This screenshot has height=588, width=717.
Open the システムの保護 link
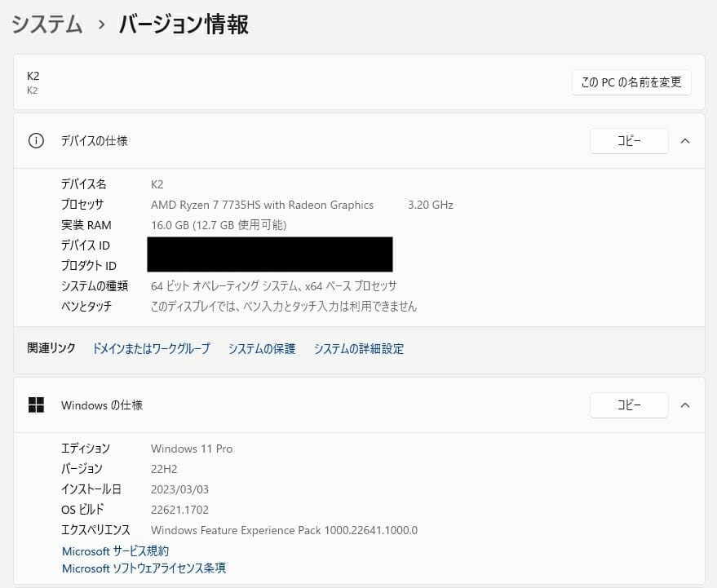pos(261,348)
